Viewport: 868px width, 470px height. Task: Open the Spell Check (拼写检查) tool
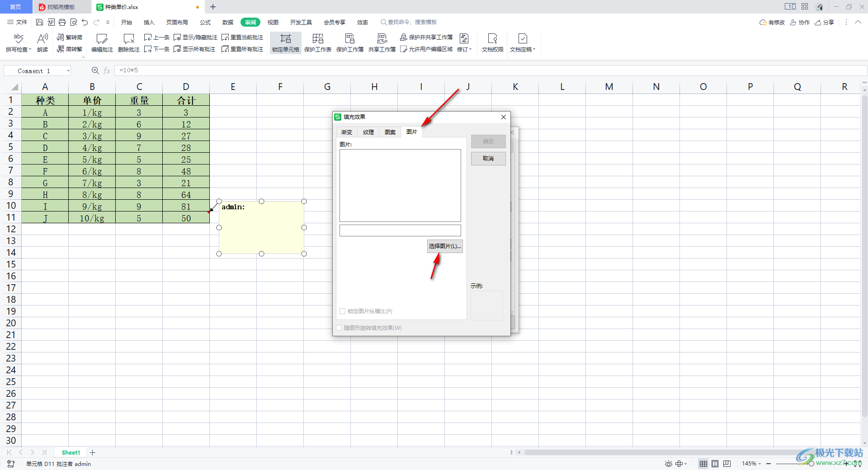pyautogui.click(x=19, y=43)
